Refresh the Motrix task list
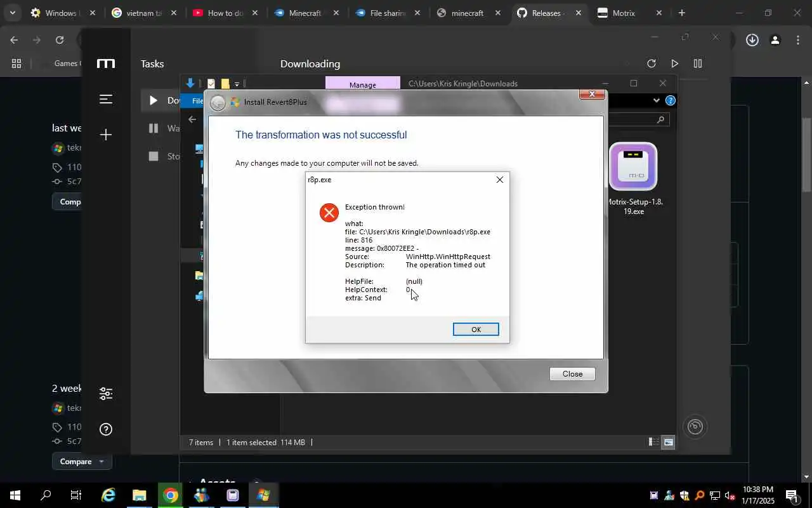Image resolution: width=812 pixels, height=508 pixels. [651, 63]
